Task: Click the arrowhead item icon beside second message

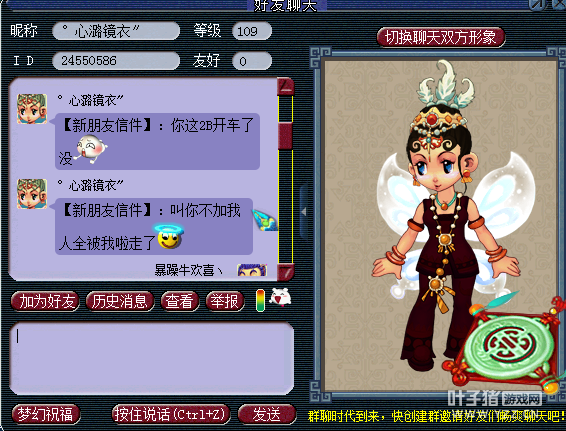Action: (265, 220)
